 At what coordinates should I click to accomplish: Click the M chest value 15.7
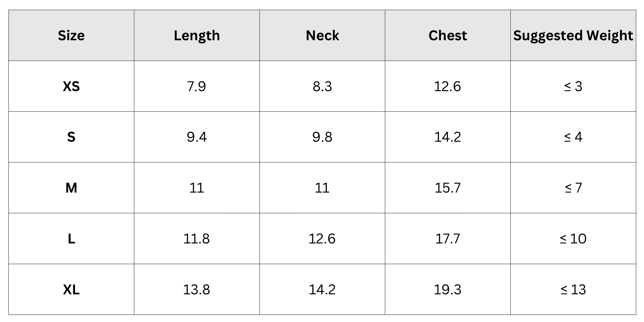[x=448, y=188]
